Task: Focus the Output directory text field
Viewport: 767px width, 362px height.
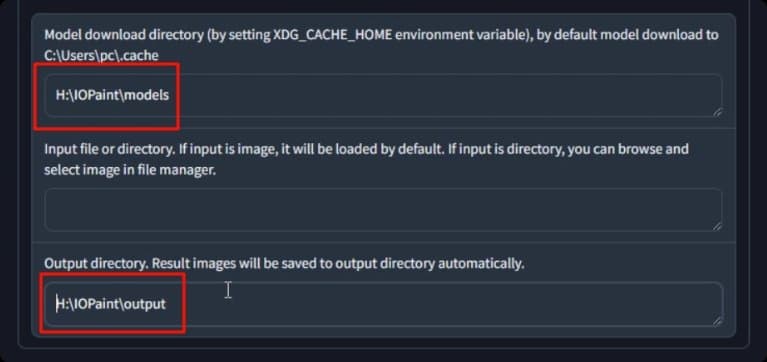Action: click(x=384, y=304)
